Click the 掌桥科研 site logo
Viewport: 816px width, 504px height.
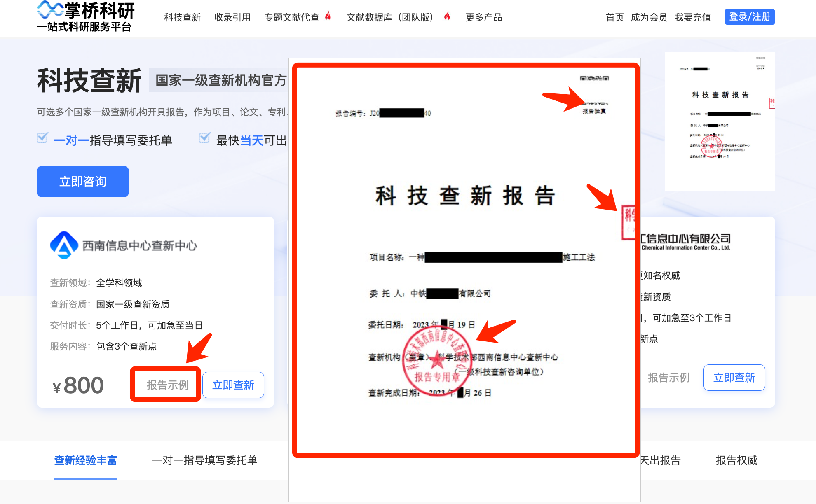pos(86,16)
